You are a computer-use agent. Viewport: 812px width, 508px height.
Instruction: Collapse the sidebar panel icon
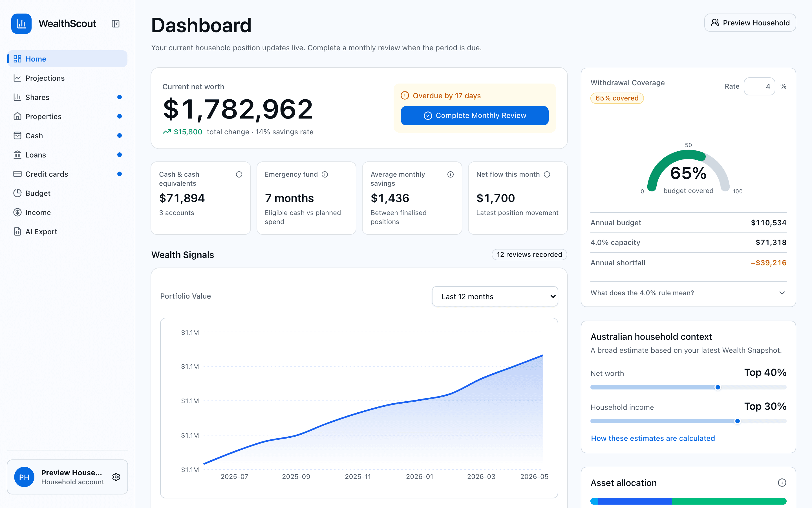115,23
